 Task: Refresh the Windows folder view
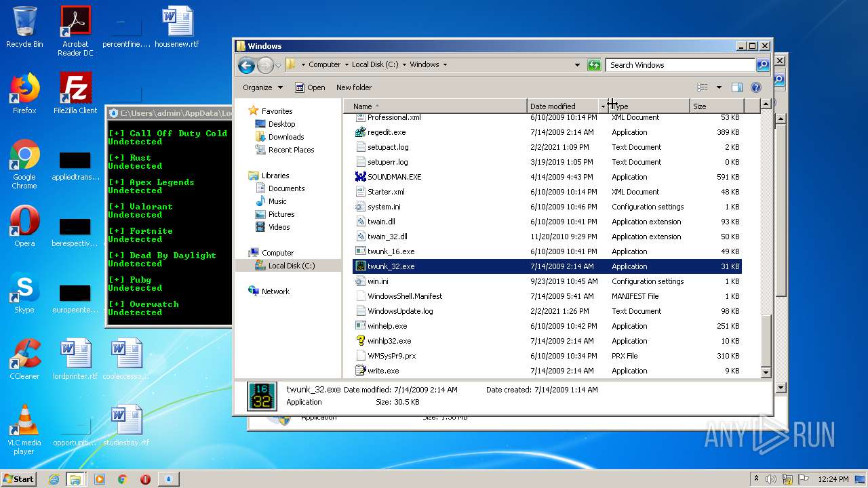pos(594,65)
